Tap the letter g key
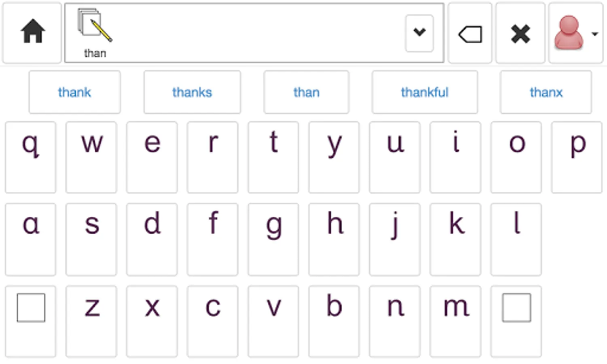The image size is (607, 364). pos(273,239)
